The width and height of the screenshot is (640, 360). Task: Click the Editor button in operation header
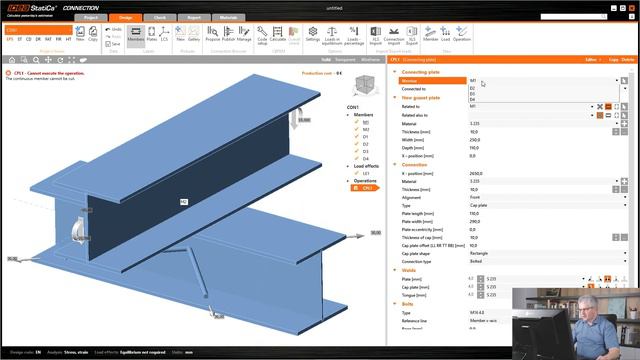point(591,60)
